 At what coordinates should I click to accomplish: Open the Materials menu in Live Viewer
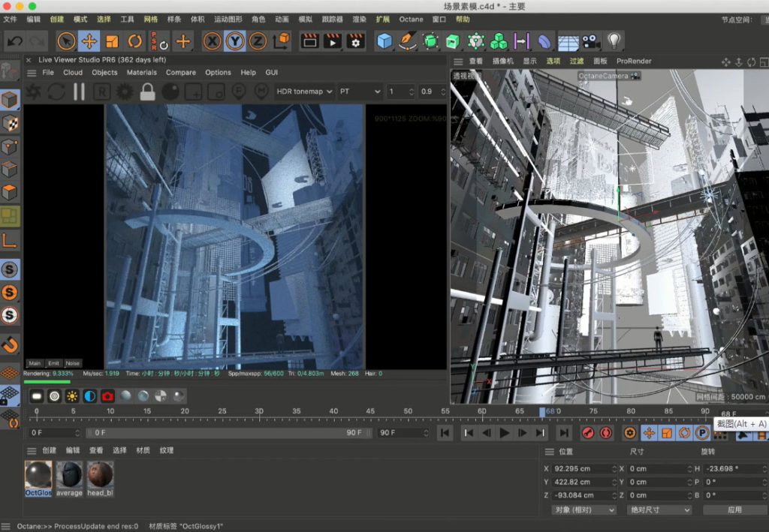(141, 73)
